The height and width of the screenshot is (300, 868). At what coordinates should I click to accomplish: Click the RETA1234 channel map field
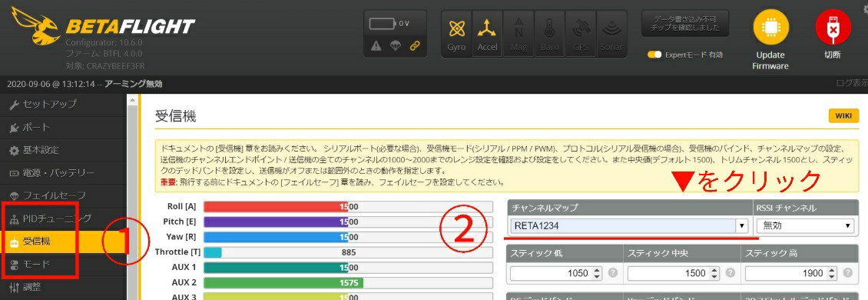623,226
